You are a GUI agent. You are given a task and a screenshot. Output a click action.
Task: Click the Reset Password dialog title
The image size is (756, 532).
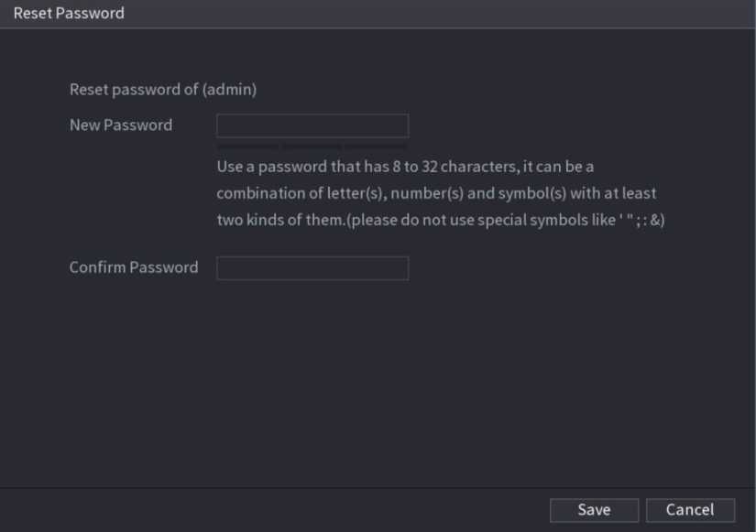pos(69,14)
